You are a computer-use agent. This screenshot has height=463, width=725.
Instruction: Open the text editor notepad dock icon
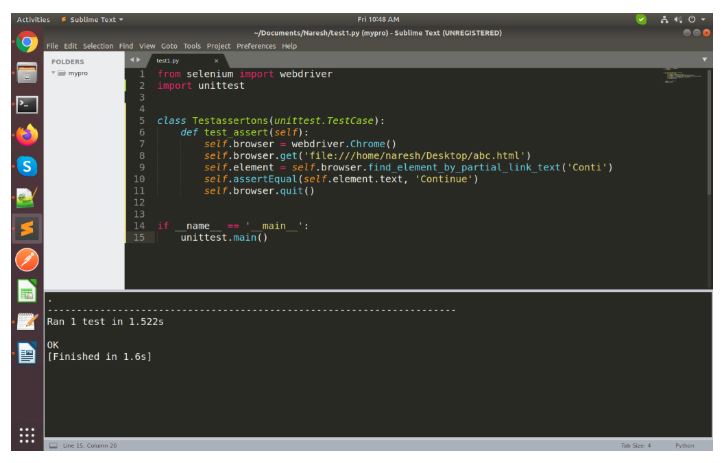tap(27, 322)
